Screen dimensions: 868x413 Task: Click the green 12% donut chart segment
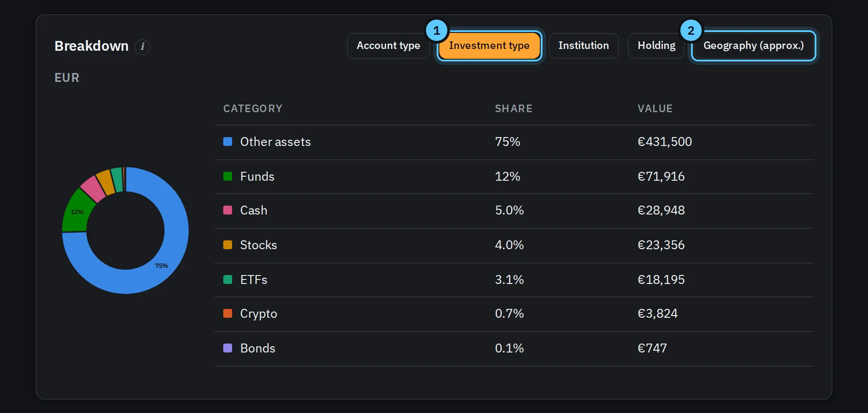(76, 212)
